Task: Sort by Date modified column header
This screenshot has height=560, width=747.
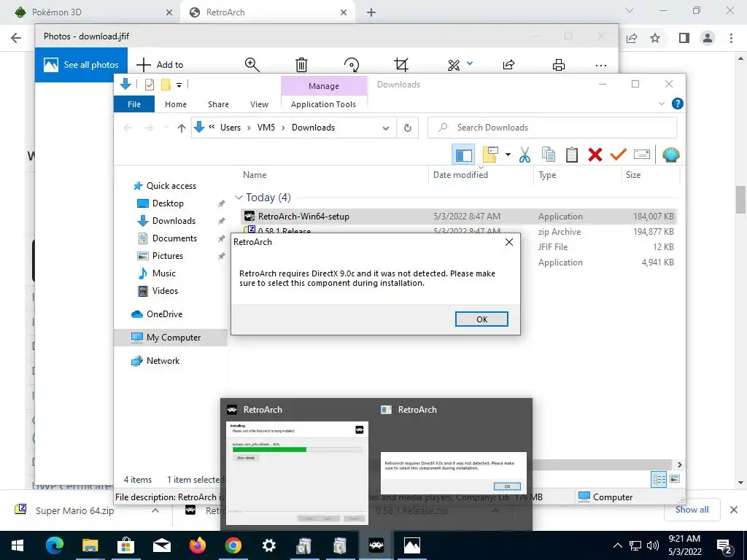Action: click(x=460, y=175)
